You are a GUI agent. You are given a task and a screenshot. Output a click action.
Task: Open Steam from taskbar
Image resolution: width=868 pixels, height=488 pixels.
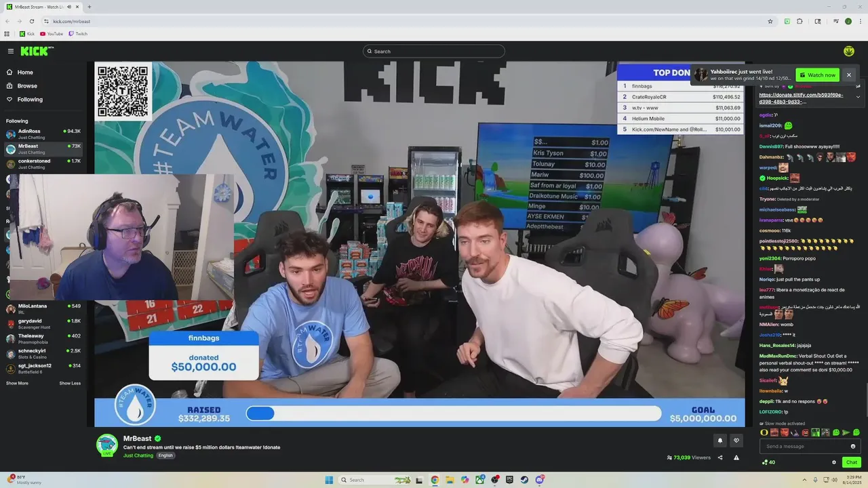(524, 480)
